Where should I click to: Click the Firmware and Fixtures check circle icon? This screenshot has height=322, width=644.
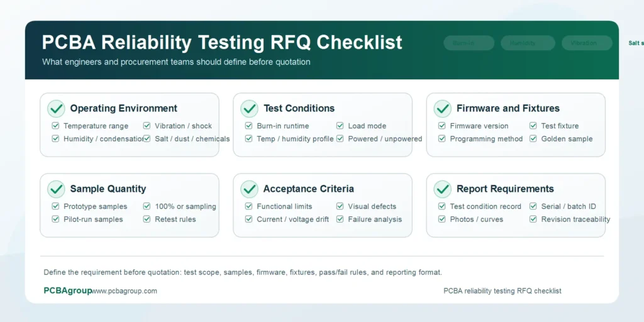click(x=443, y=108)
